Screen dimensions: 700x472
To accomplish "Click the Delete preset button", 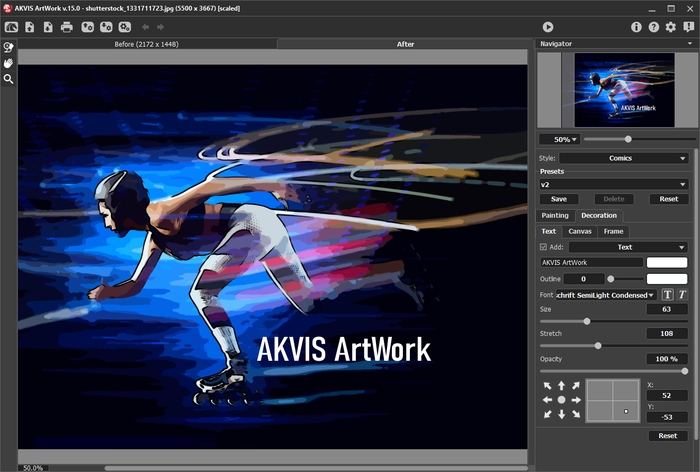I will (x=614, y=199).
